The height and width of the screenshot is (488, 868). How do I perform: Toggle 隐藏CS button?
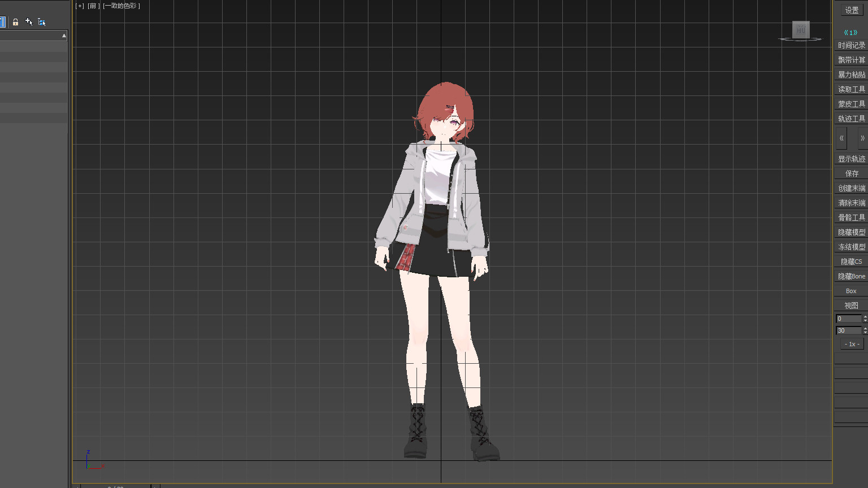pos(851,262)
